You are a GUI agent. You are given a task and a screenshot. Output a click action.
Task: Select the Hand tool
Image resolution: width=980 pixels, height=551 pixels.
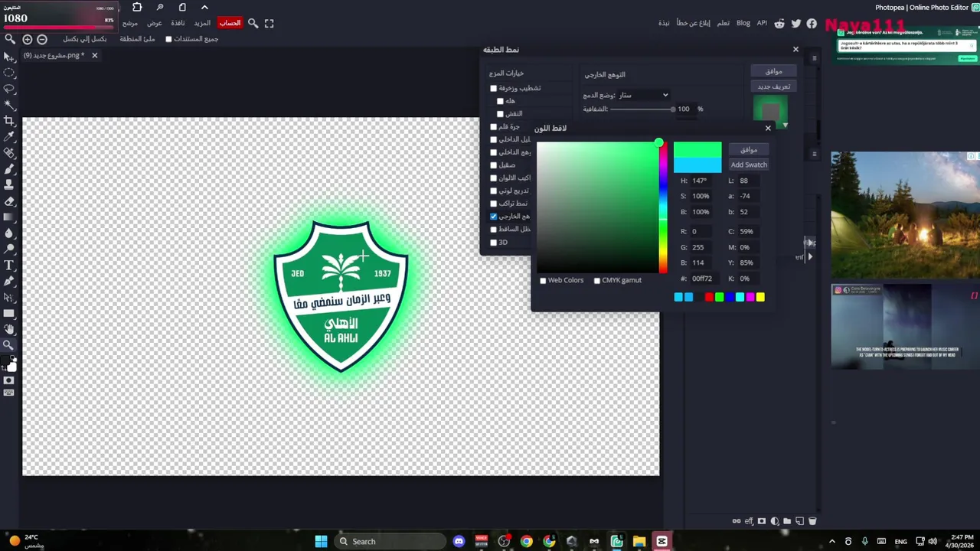point(9,330)
